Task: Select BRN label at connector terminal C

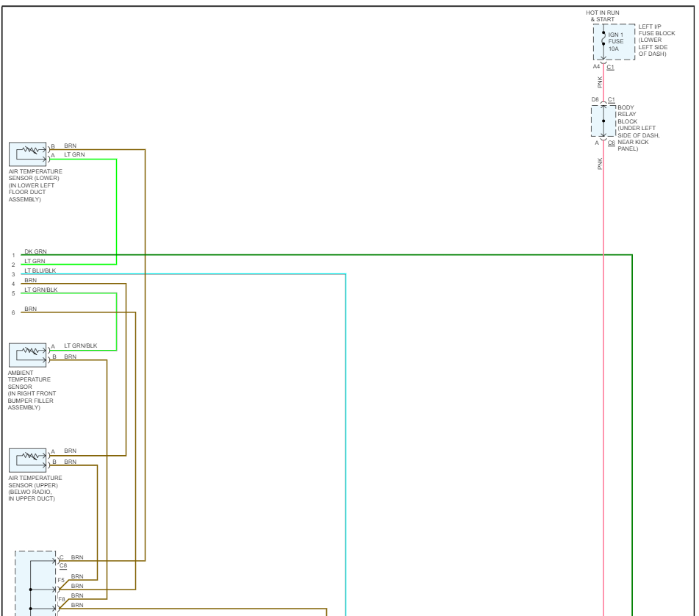Action: 77,557
